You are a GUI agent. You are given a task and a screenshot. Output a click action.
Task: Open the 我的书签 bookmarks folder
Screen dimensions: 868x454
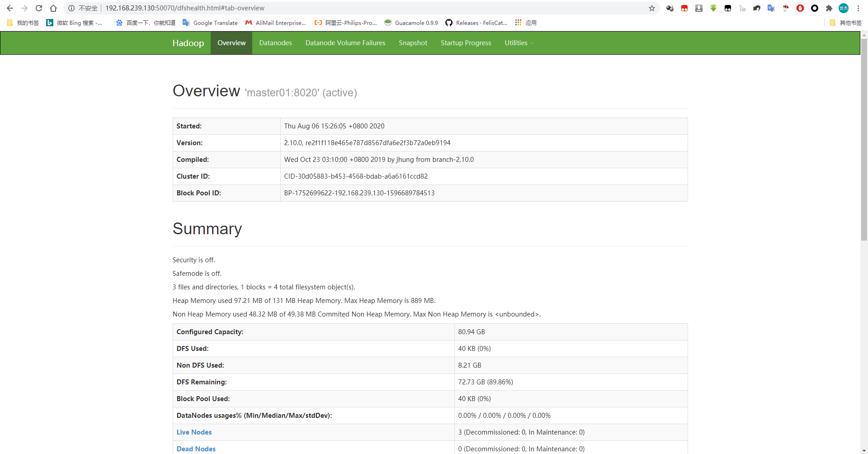[x=23, y=23]
